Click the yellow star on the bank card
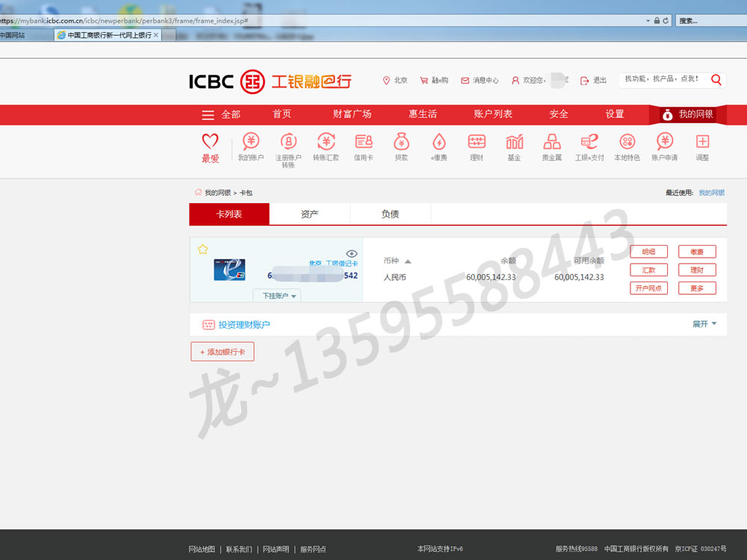The image size is (747, 560). tap(202, 249)
